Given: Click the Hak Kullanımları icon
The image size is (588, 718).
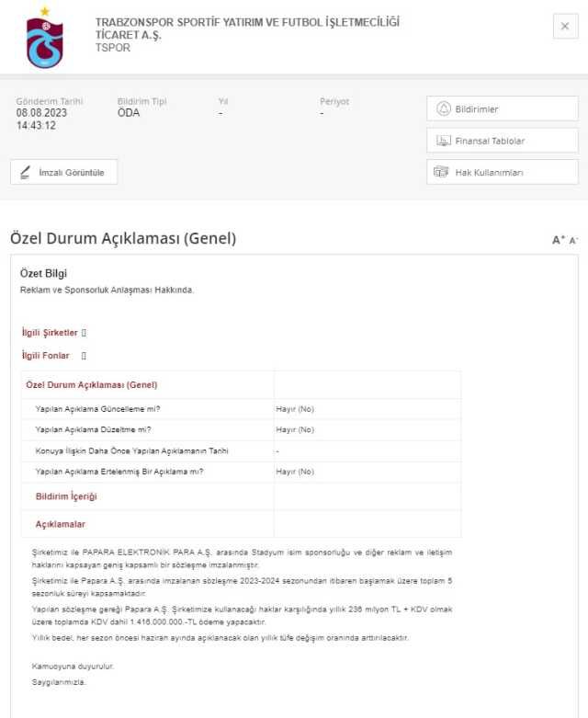Looking at the screenshot, I should point(441,172).
